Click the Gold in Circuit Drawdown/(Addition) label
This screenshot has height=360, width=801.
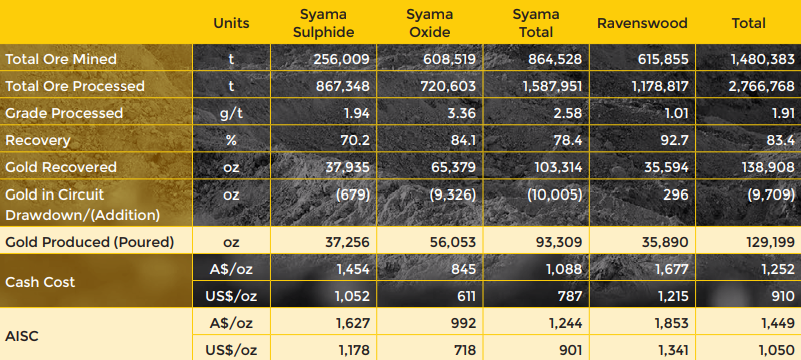pos(82,205)
